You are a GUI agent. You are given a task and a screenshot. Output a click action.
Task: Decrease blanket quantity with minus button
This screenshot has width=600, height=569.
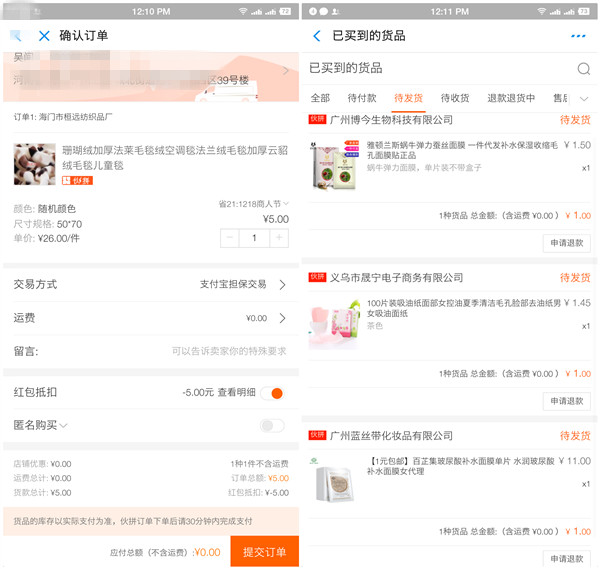pos(230,238)
